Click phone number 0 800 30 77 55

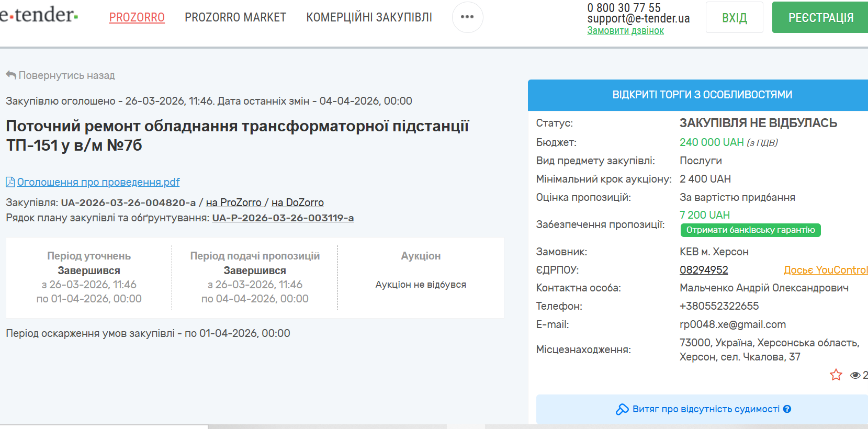[624, 8]
